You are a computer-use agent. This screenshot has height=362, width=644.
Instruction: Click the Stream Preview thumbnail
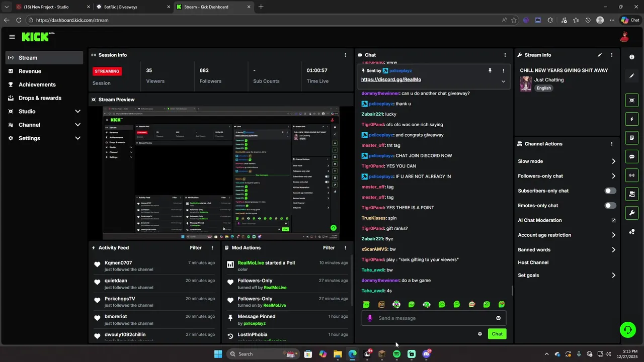[x=221, y=173]
